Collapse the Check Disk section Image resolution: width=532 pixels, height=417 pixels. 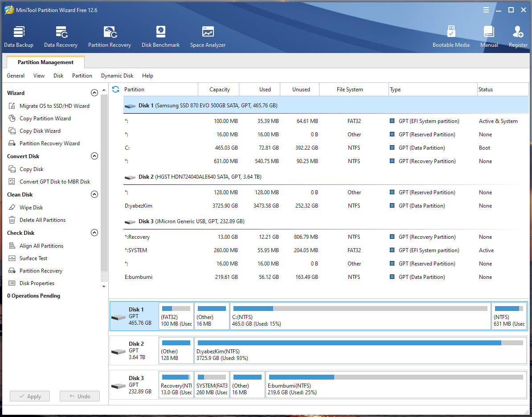coord(94,233)
